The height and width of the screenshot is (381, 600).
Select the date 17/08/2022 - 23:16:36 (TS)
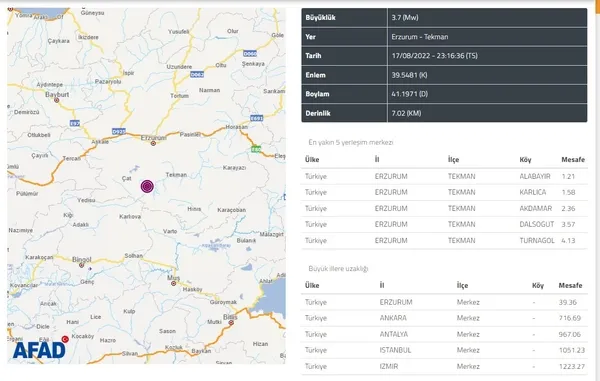click(434, 56)
